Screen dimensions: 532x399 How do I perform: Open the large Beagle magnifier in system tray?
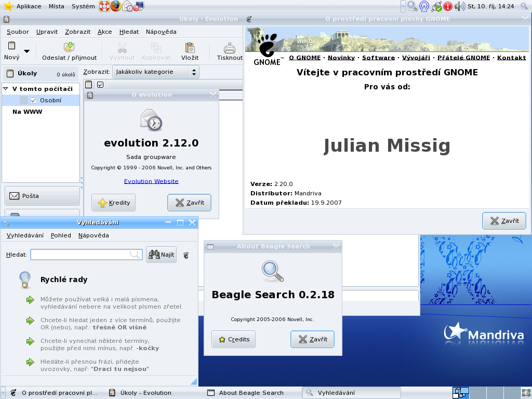pos(413,6)
